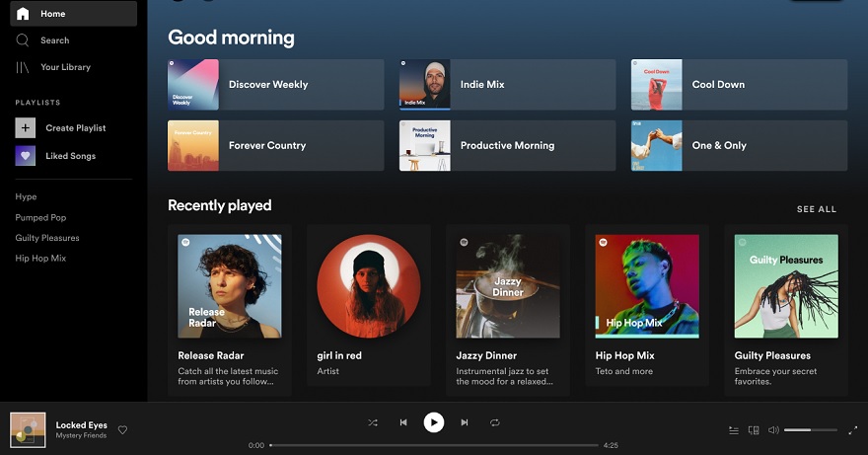868x455 pixels.
Task: Open the Jazzy Dinner card cover
Action: point(508,286)
